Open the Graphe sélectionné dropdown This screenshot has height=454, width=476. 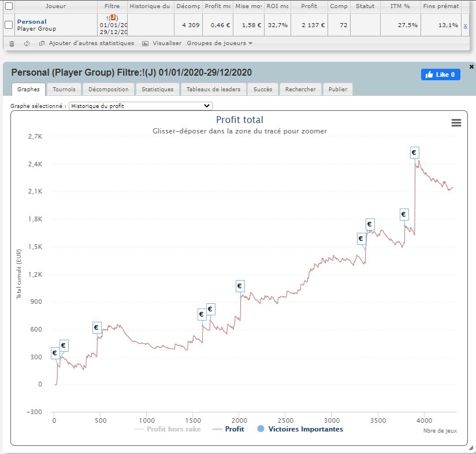point(140,106)
